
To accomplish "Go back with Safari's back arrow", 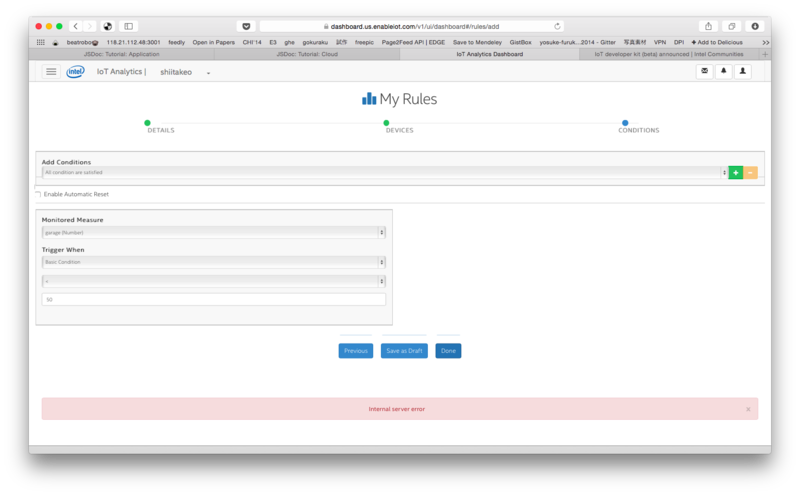I will (x=76, y=26).
